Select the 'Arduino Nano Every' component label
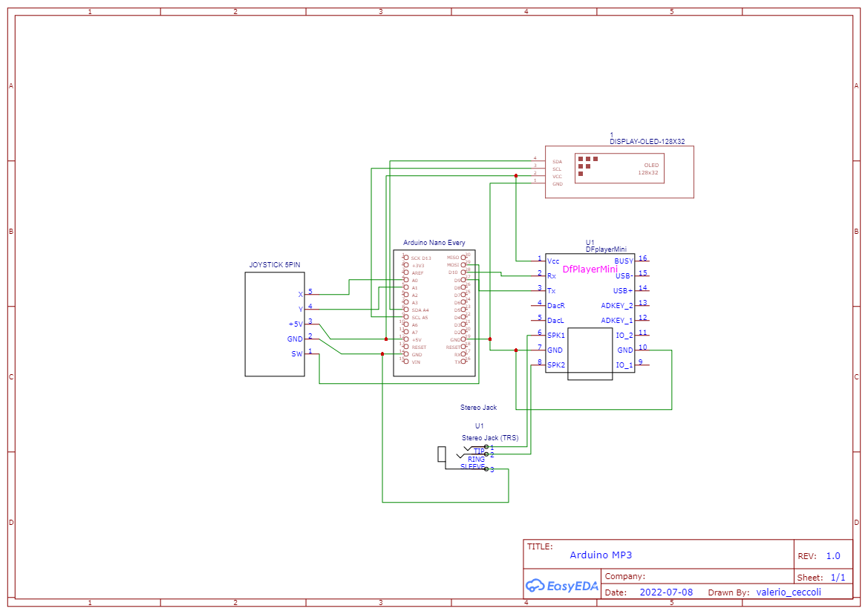The height and width of the screenshot is (614, 868). point(434,243)
